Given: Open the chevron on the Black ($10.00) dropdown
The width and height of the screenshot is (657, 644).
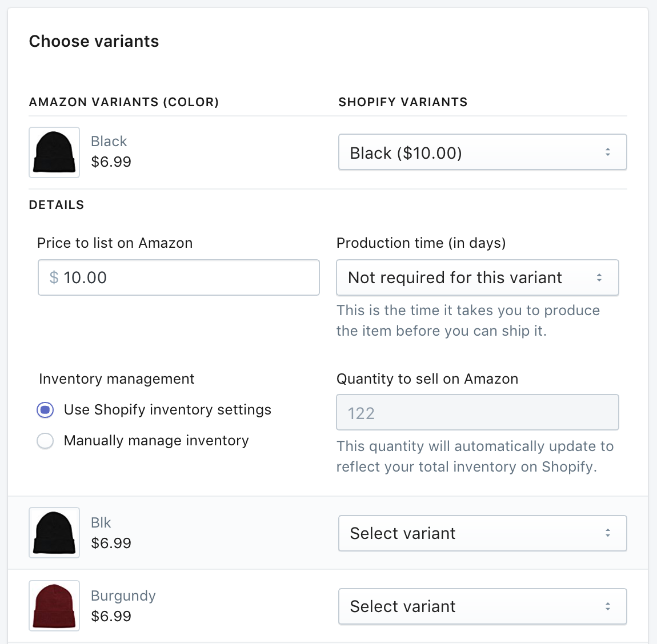Looking at the screenshot, I should click(x=608, y=152).
